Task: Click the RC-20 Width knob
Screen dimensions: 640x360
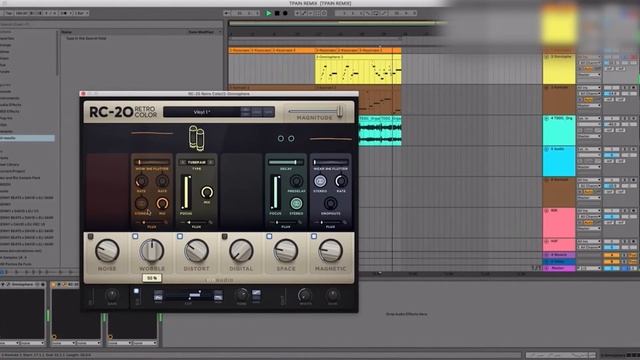Action: click(x=305, y=295)
